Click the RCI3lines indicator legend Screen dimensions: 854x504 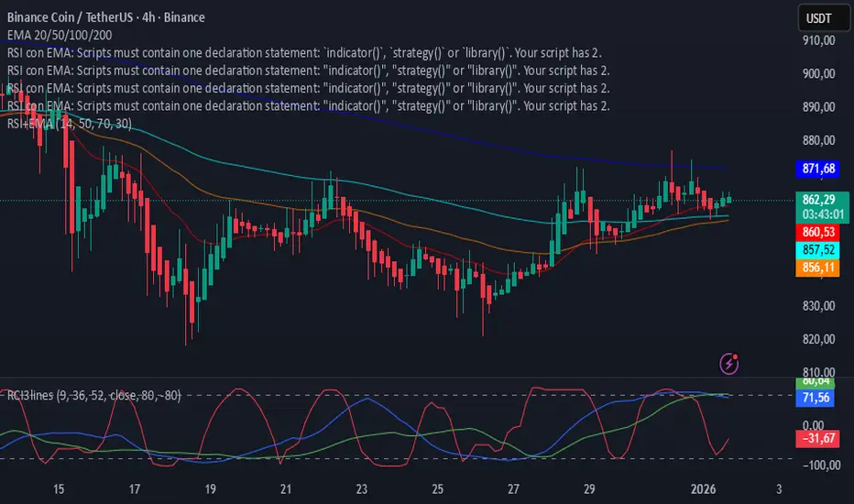93,395
